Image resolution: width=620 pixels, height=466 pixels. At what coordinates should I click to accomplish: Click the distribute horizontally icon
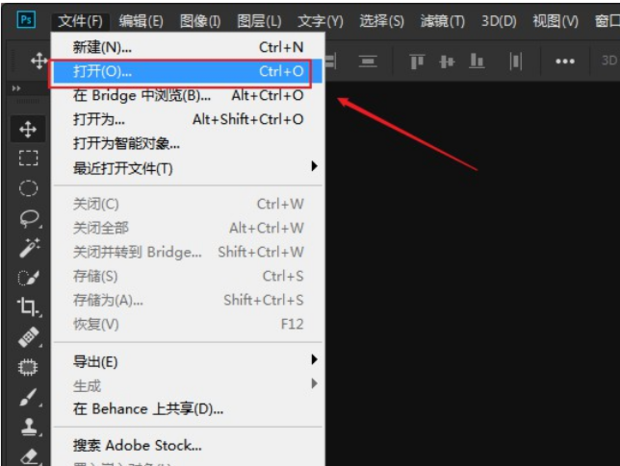(516, 61)
